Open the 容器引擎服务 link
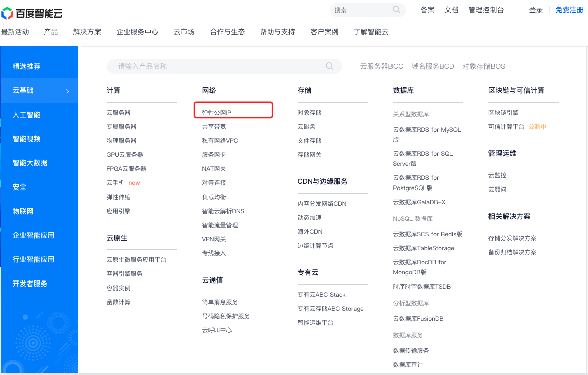This screenshot has width=588, height=375. click(125, 274)
